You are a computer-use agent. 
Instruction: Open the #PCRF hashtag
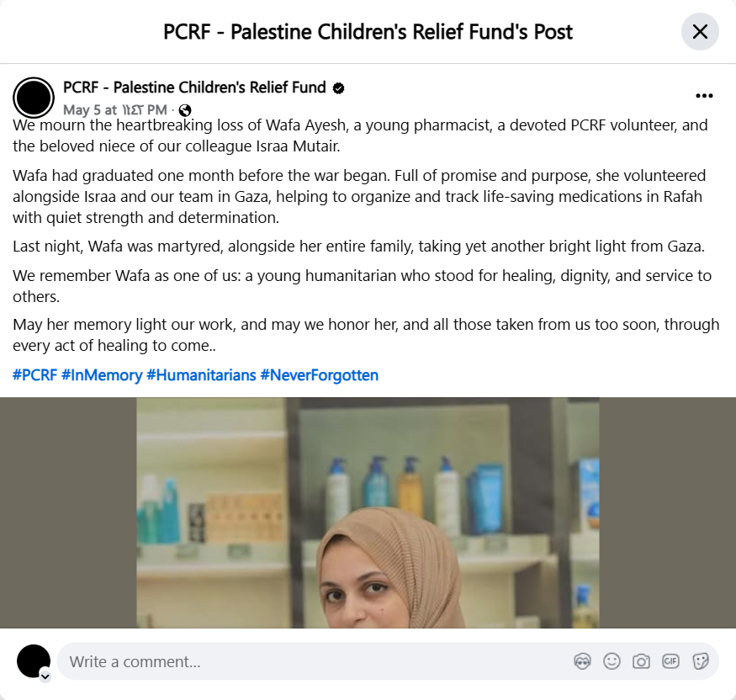pos(34,375)
